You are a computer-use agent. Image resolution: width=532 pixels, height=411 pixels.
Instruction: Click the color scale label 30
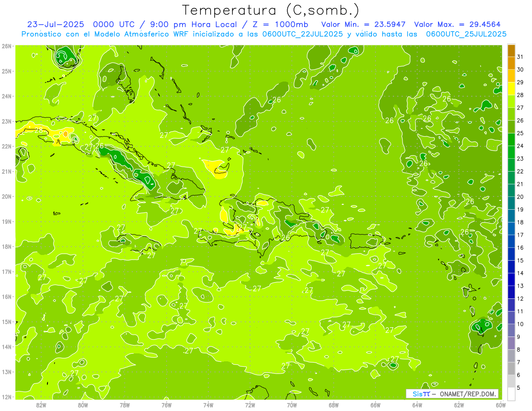click(x=520, y=70)
